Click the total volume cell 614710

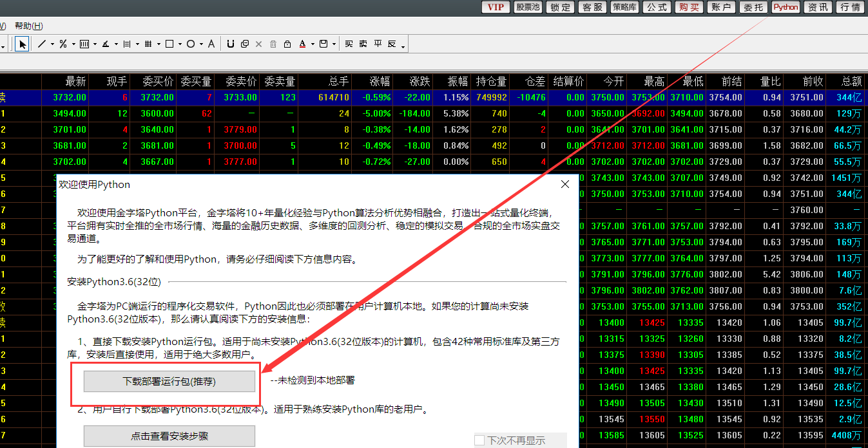pos(334,97)
